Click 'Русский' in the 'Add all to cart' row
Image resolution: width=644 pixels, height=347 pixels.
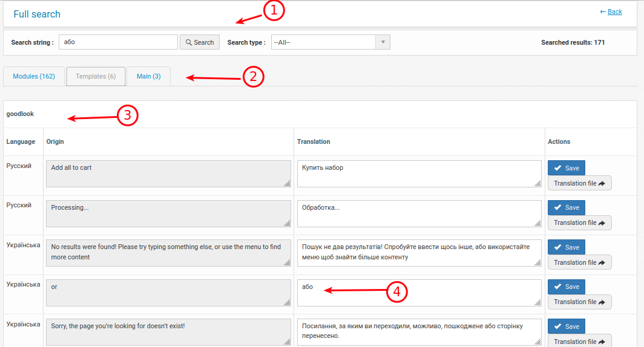point(19,166)
